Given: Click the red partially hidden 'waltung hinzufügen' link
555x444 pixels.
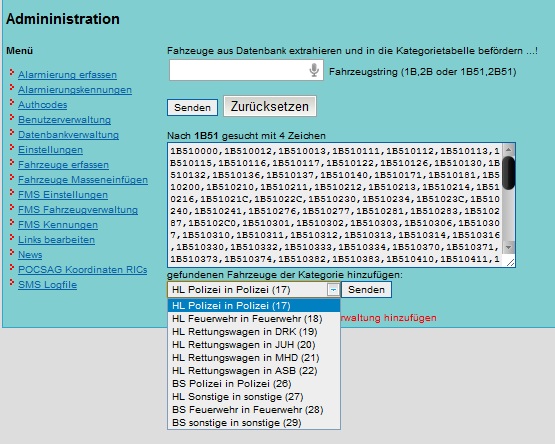Looking at the screenshot, I should pyautogui.click(x=389, y=318).
